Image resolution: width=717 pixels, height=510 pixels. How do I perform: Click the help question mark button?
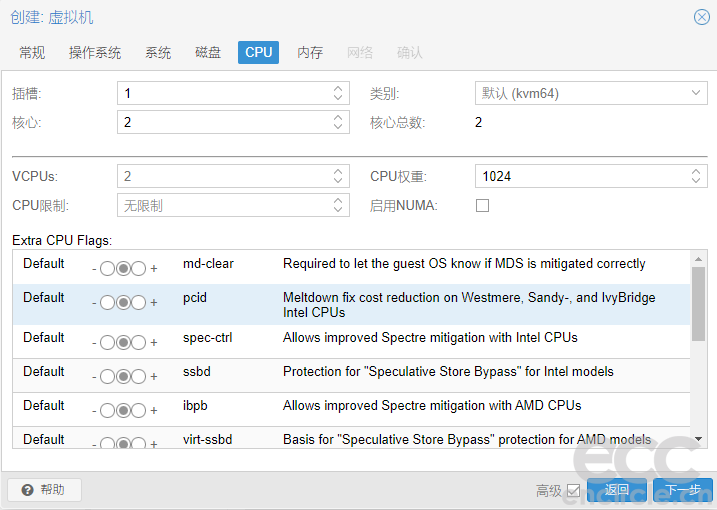click(44, 490)
